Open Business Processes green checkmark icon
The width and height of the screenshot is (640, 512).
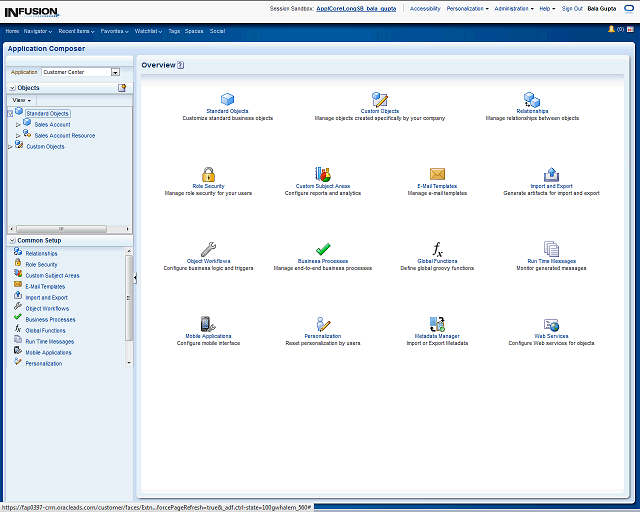322,249
